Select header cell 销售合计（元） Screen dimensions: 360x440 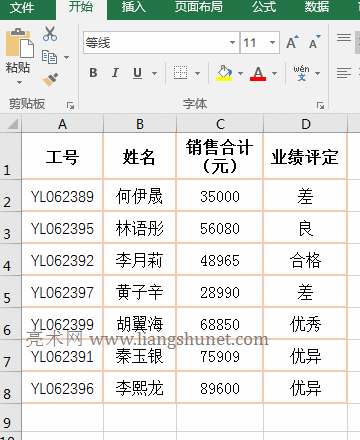220,156
